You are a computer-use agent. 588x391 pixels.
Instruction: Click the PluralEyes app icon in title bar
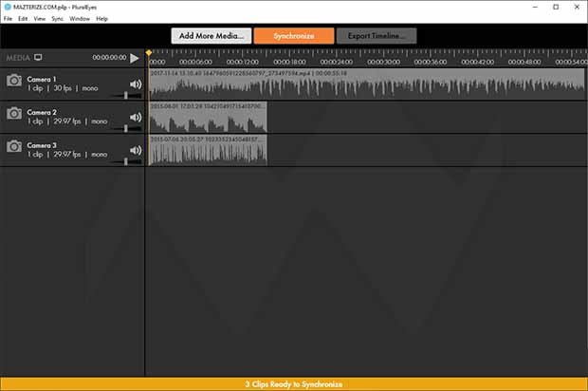point(8,7)
